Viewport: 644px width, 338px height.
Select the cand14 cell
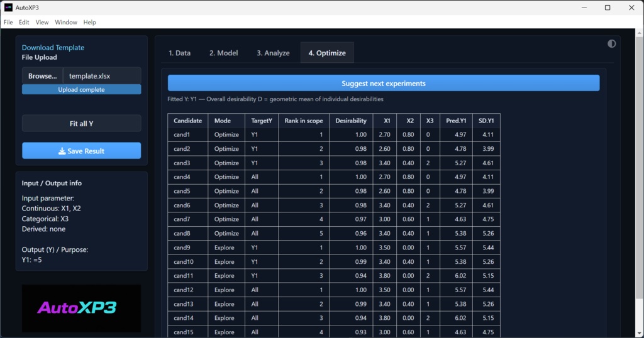187,318
